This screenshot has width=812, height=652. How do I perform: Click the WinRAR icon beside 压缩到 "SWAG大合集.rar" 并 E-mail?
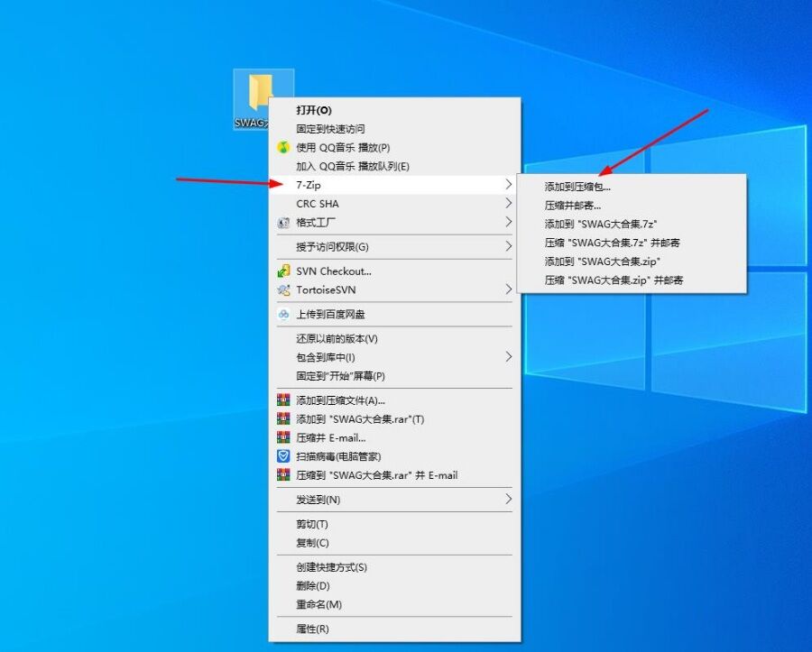[283, 474]
